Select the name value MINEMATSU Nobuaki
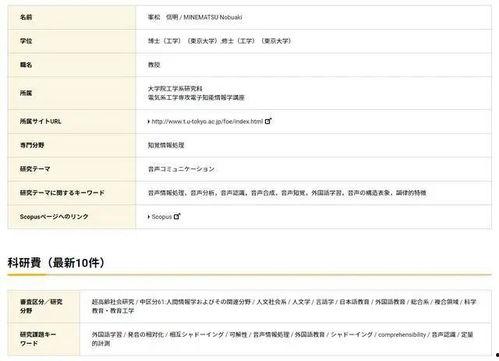499x361 pixels. (213, 17)
